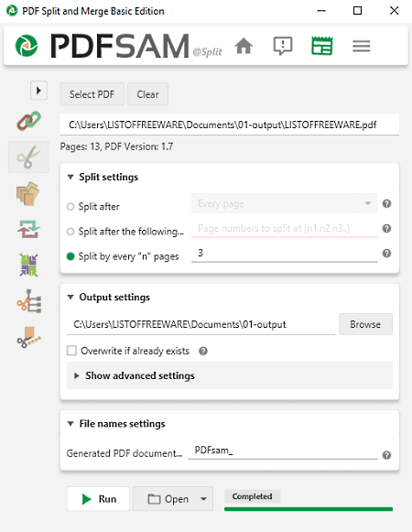Open the Alternate Mix module icon
Viewport: 412px width, 532px height.
pos(28,265)
